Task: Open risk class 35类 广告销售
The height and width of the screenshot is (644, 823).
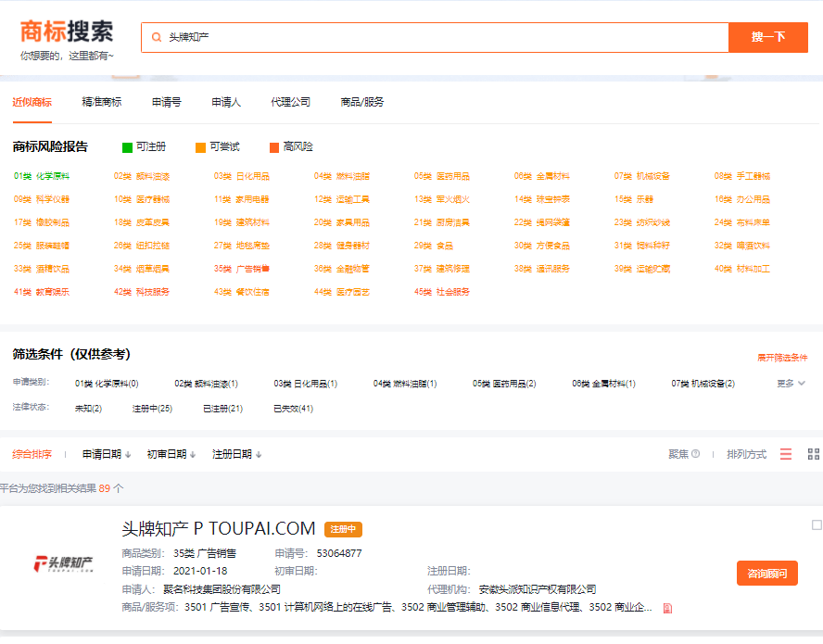Action: [242, 269]
